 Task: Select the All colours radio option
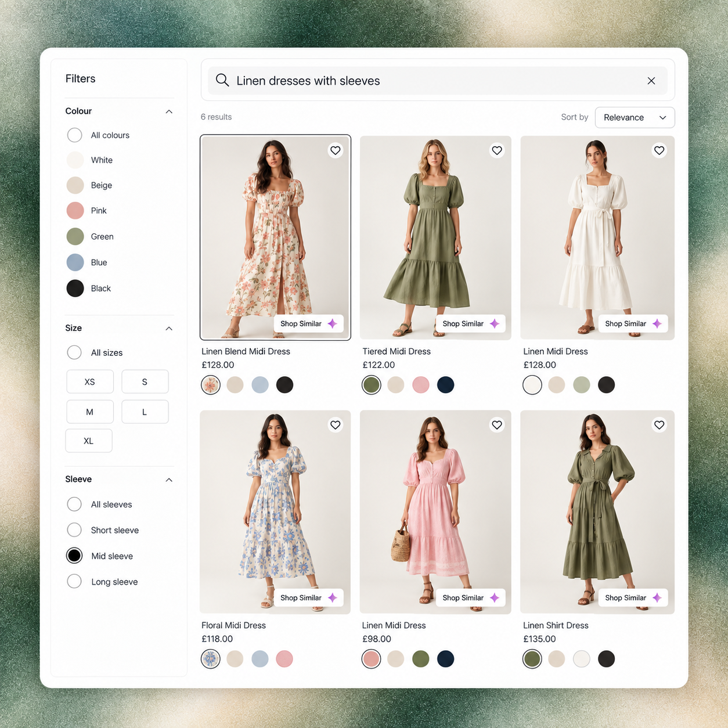[x=74, y=135]
